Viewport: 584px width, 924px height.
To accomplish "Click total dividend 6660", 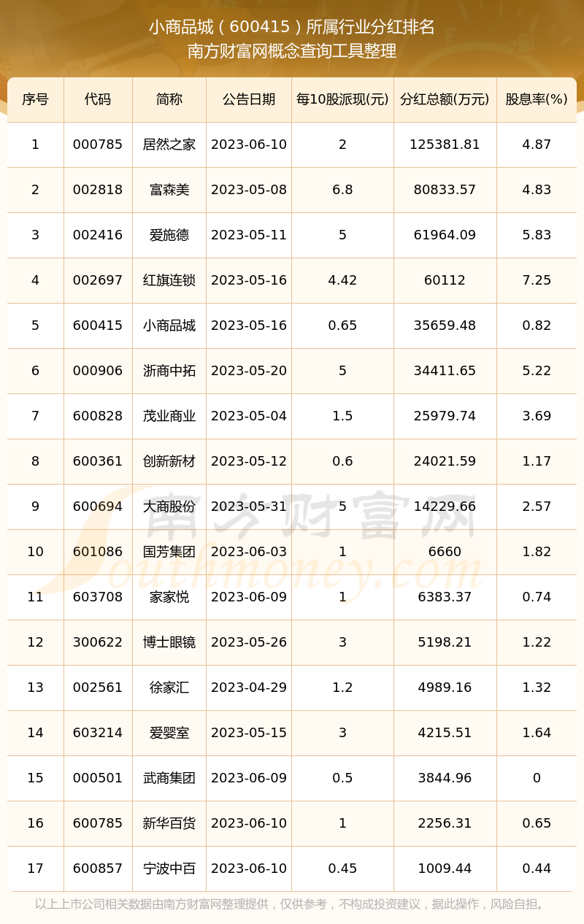I will click(445, 552).
